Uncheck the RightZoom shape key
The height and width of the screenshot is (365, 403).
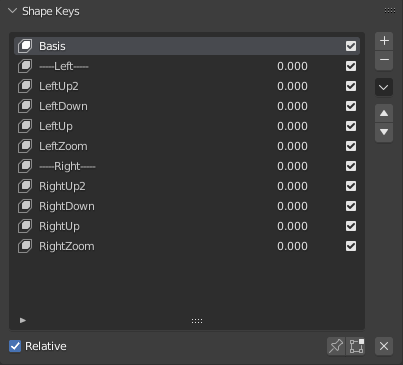tap(351, 246)
